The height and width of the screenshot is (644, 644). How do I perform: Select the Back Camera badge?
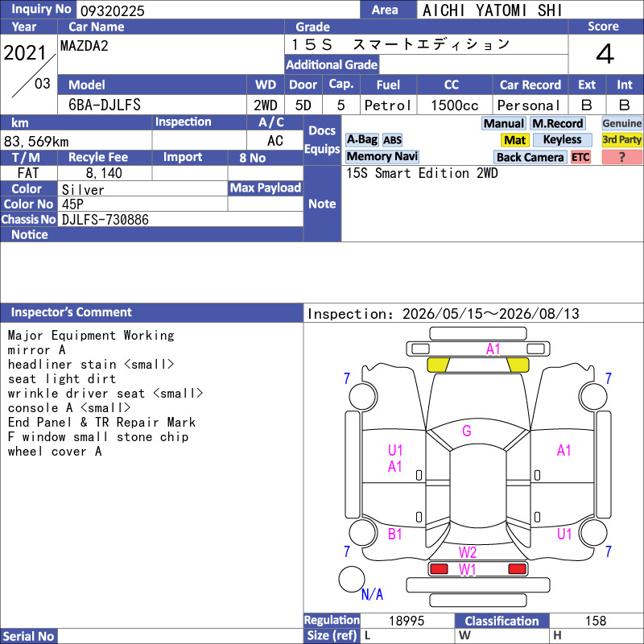click(x=530, y=157)
